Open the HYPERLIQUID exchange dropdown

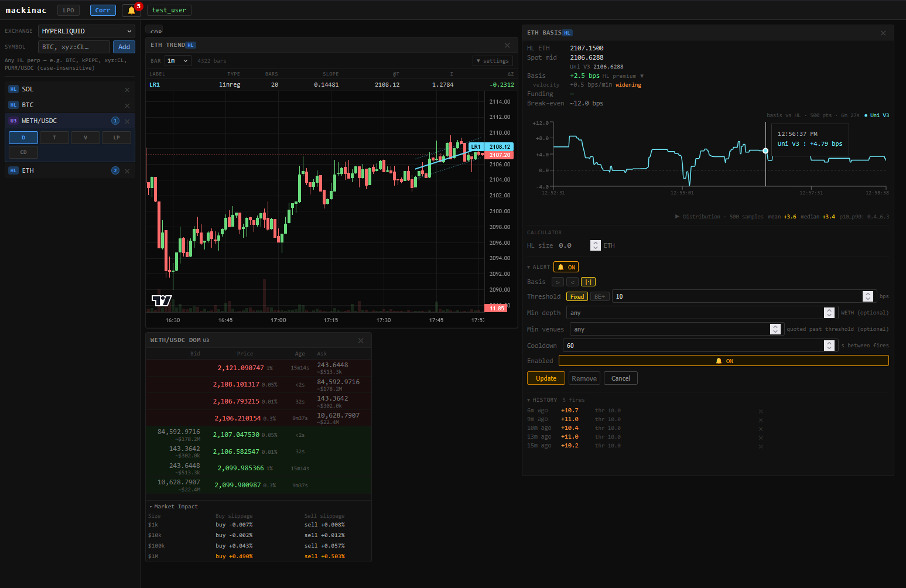(x=87, y=31)
